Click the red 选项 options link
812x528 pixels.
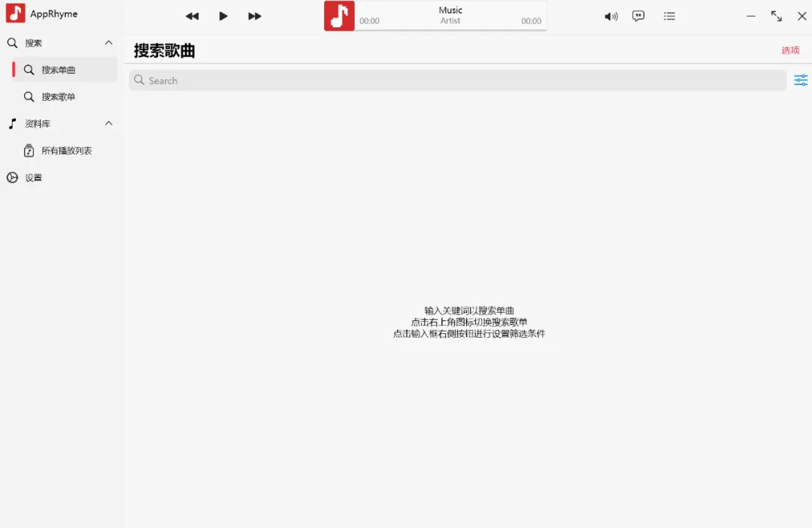790,50
